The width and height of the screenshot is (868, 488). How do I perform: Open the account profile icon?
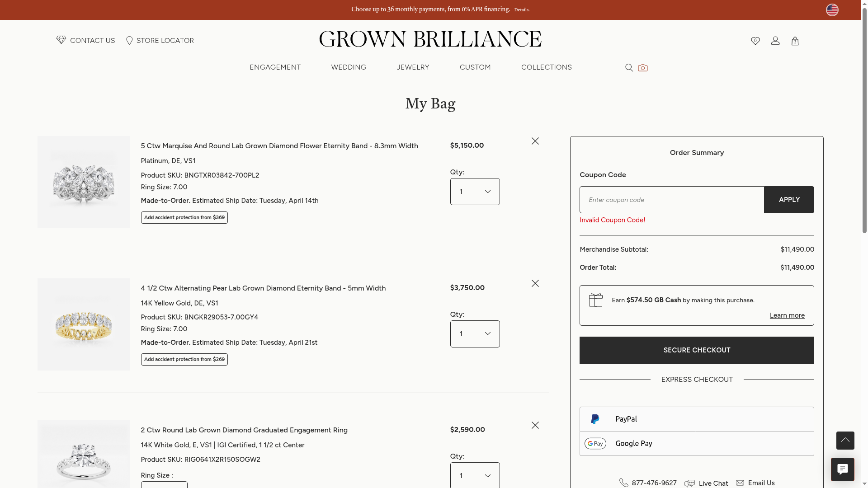click(x=775, y=41)
